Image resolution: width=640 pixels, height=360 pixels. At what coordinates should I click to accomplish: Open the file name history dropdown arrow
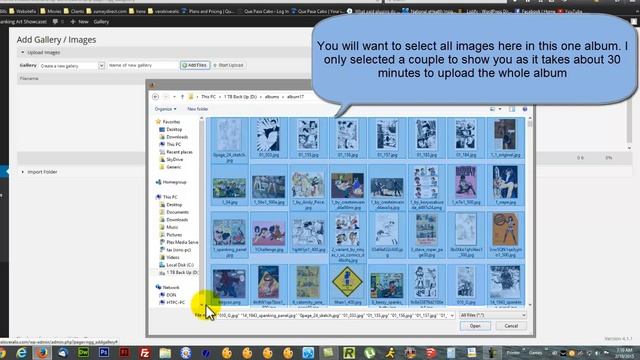452,316
